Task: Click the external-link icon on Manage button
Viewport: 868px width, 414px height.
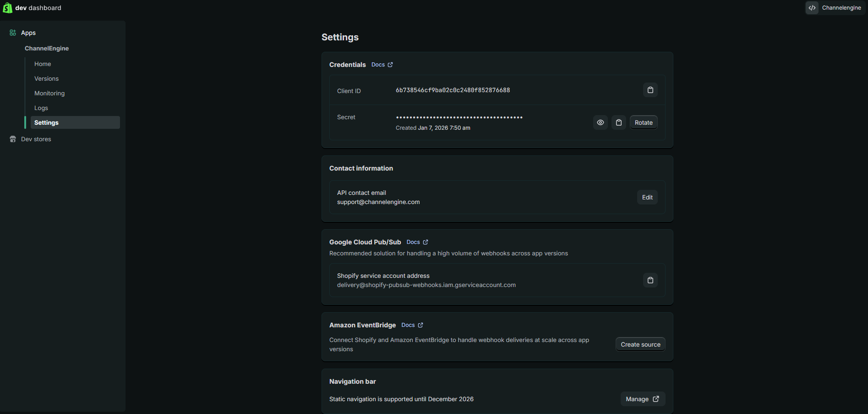Action: pyautogui.click(x=656, y=399)
